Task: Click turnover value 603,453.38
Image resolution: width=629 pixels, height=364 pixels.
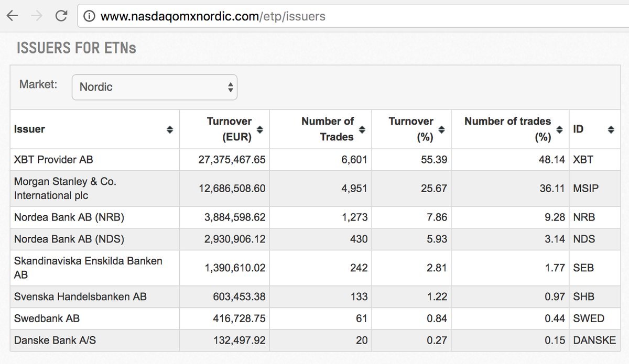Action: (x=240, y=297)
